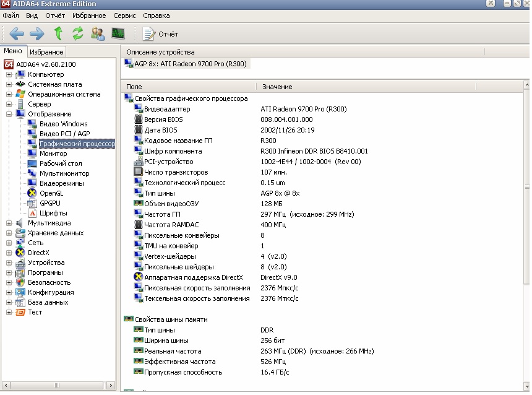Viewport: 532px width, 395px height.
Task: Expand the Сервер tree node
Action: (x=9, y=104)
